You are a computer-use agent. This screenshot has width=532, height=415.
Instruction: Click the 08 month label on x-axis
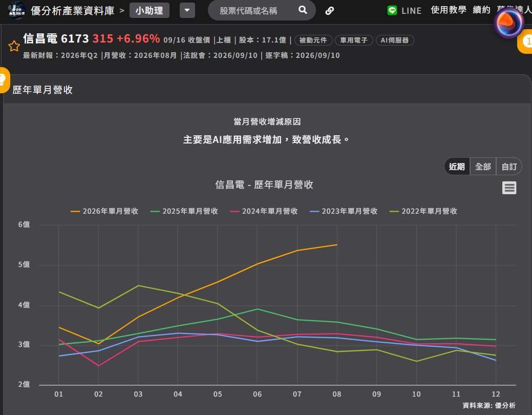336,394
